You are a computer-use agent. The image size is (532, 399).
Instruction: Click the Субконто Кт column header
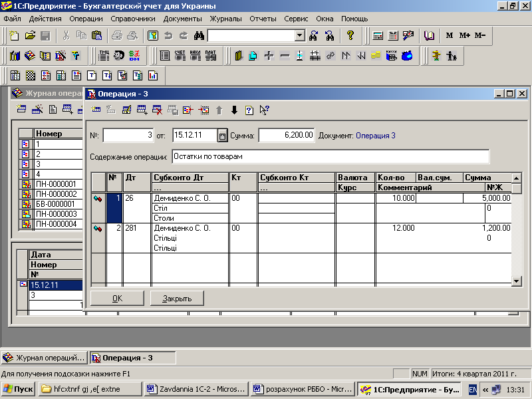296,178
